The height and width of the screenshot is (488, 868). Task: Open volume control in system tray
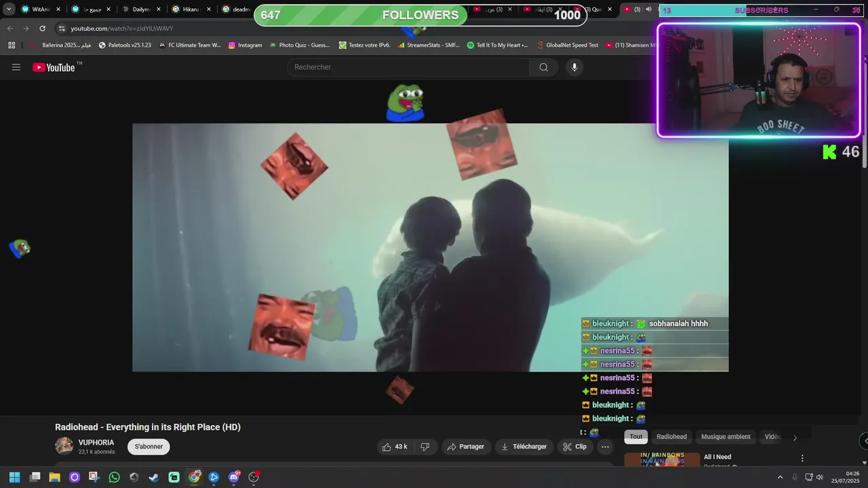point(819,477)
